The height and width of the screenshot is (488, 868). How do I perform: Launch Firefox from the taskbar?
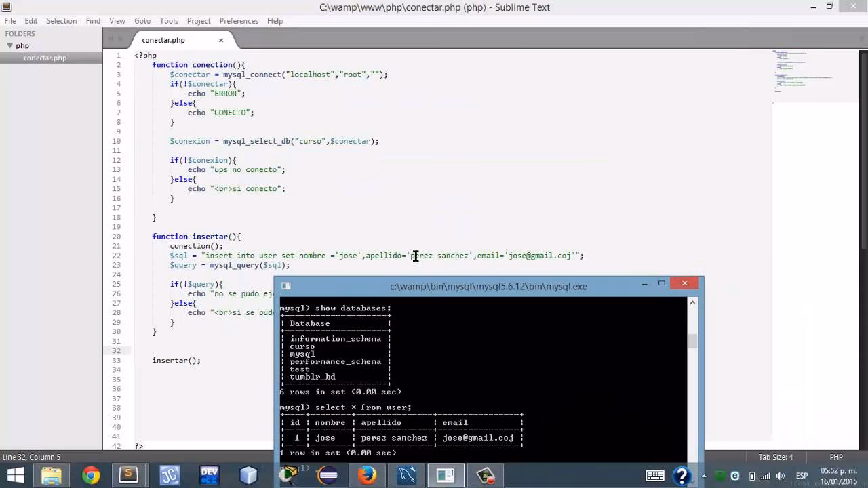point(367,476)
